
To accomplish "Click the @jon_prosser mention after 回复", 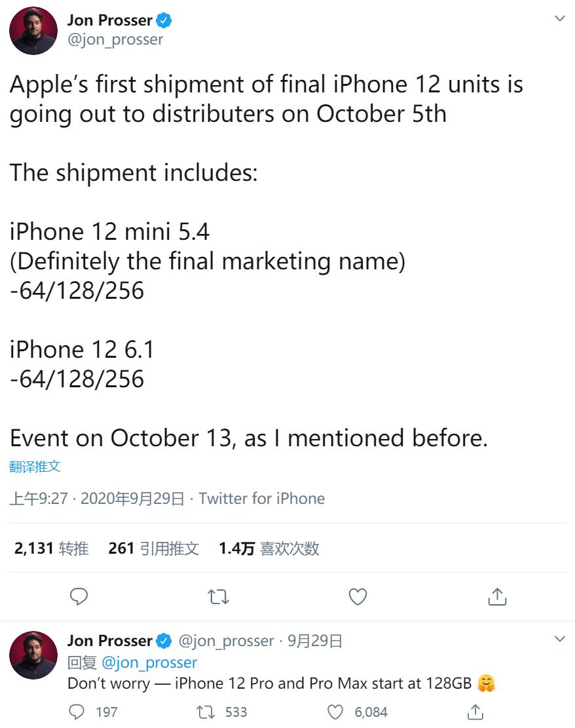I will tap(149, 662).
